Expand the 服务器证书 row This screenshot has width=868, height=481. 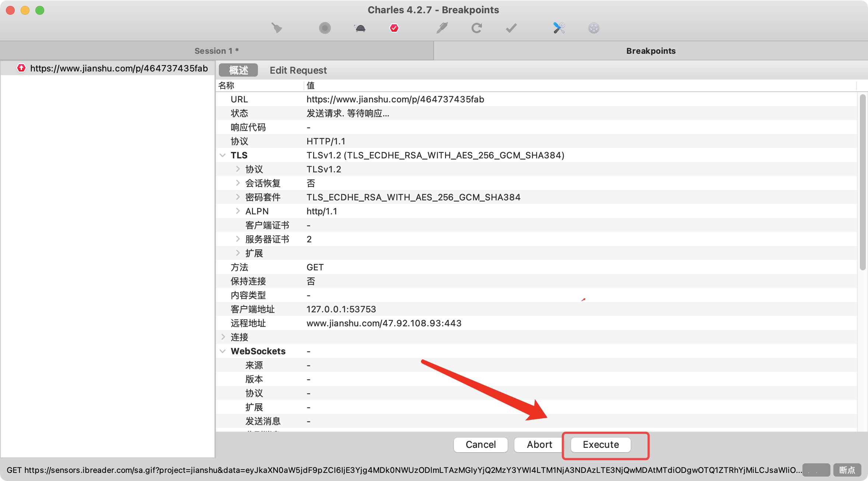[238, 239]
